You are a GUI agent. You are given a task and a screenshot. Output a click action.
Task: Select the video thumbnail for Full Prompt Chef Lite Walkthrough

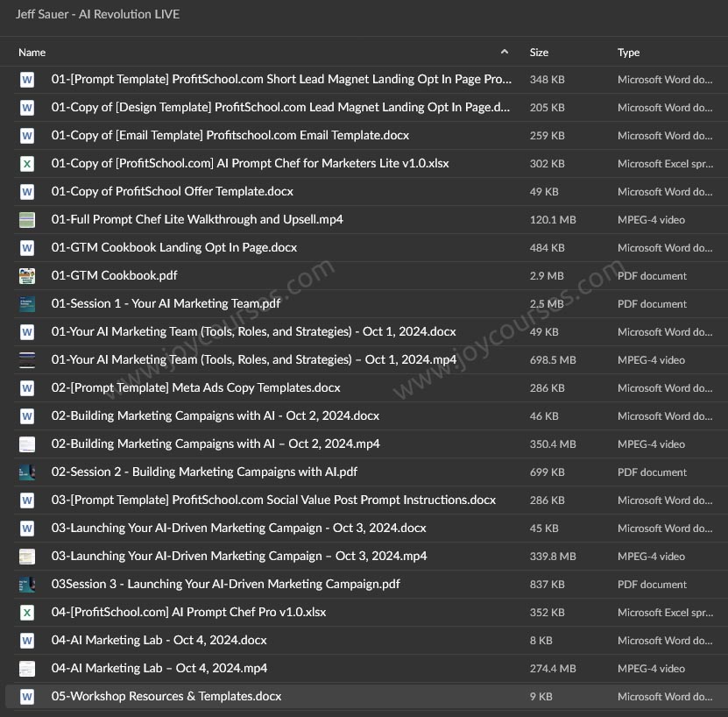coord(27,220)
